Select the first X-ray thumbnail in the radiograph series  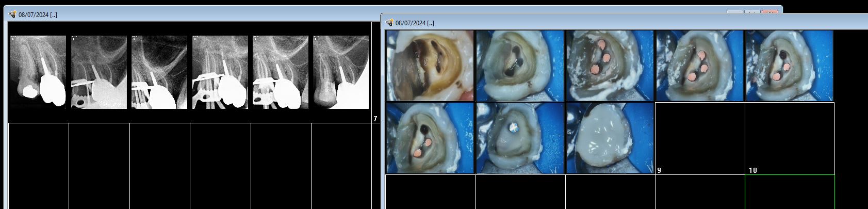coord(38,72)
